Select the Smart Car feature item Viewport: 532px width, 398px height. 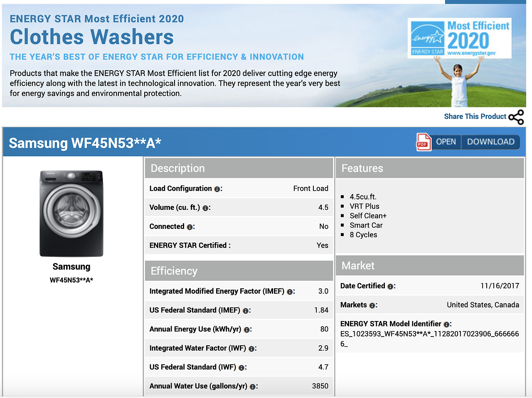click(366, 225)
